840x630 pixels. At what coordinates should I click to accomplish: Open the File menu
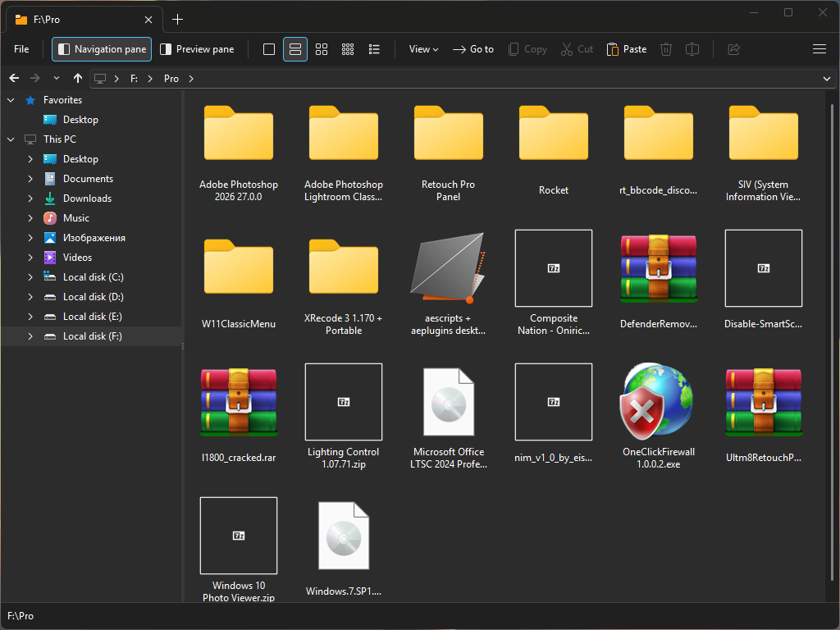pos(21,49)
